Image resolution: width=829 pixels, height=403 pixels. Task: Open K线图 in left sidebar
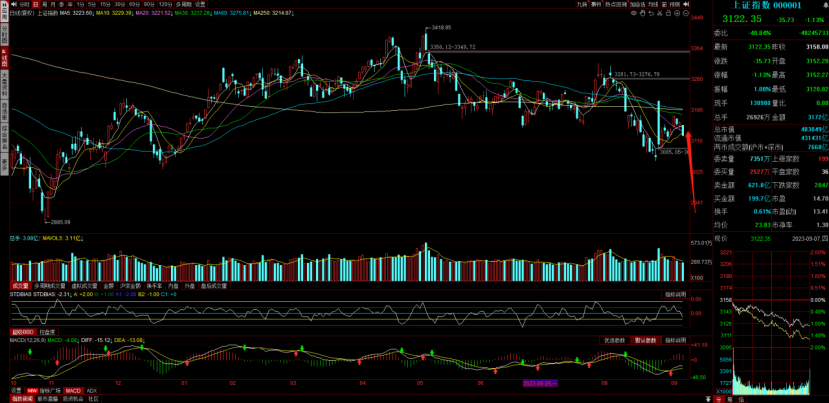click(x=4, y=60)
